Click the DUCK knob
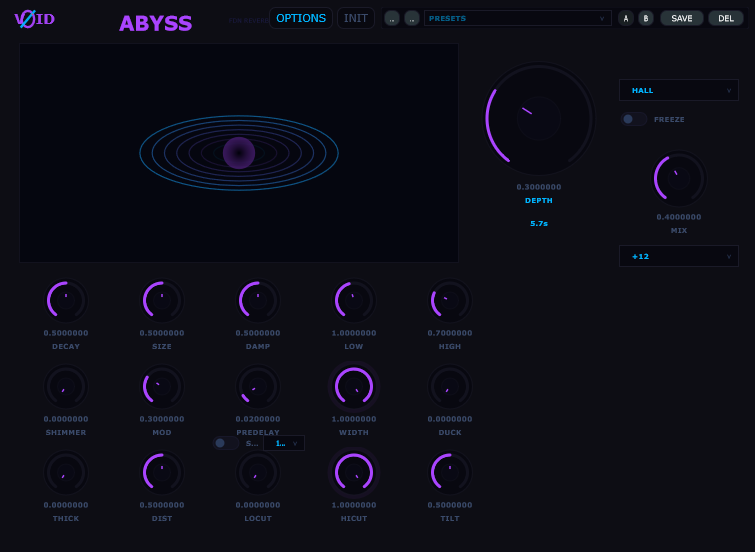755x552 pixels. (x=450, y=387)
